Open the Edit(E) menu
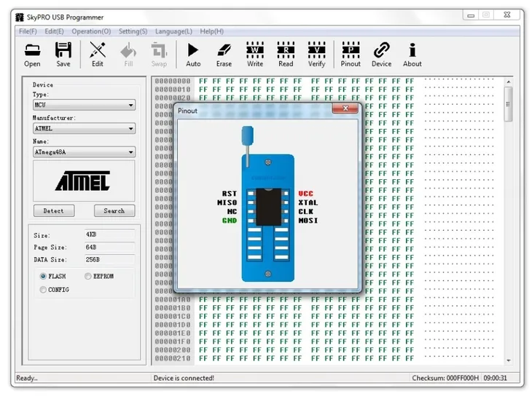Image resolution: width=532 pixels, height=399 pixels. coord(54,31)
